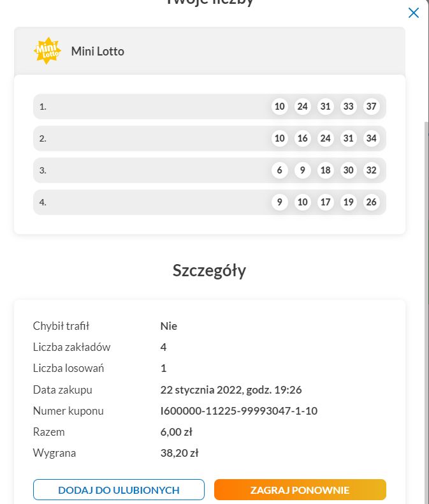Click number ball 17 in bet 4
The image size is (429, 504).
click(326, 202)
